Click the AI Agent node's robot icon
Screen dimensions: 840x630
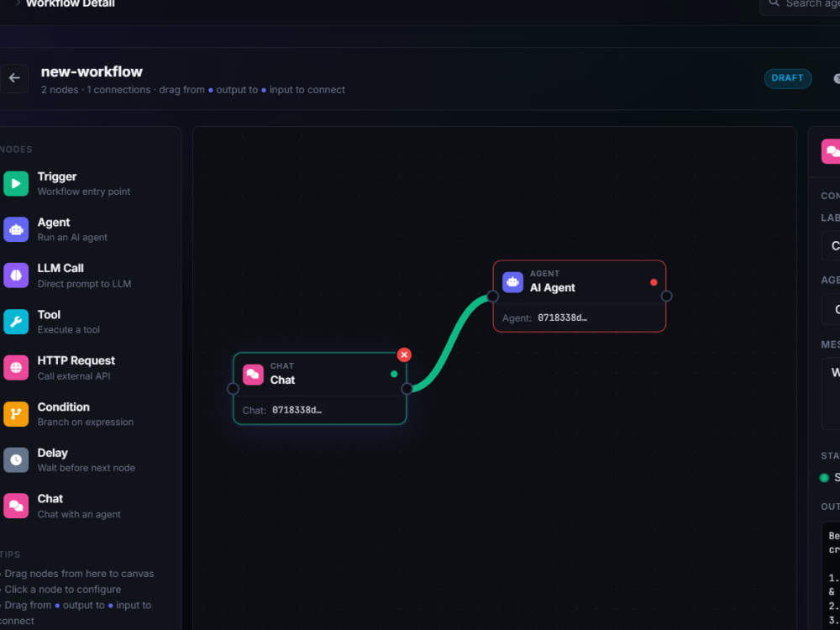tap(512, 282)
